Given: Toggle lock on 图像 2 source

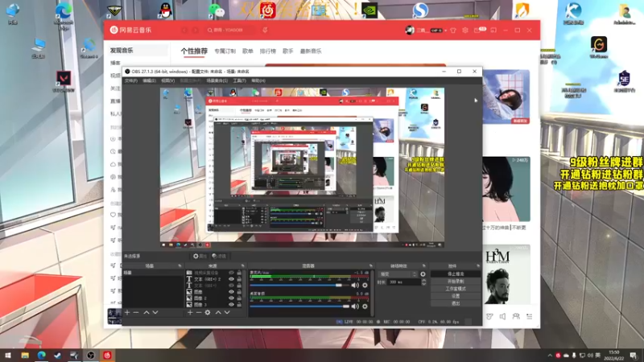Looking at the screenshot, I should pos(239,298).
